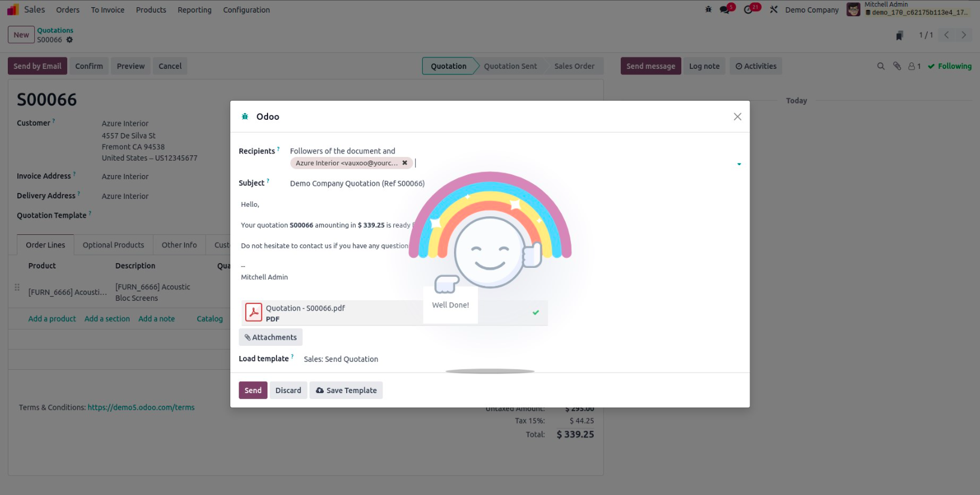
Task: Click the Send message button
Action: (x=651, y=66)
